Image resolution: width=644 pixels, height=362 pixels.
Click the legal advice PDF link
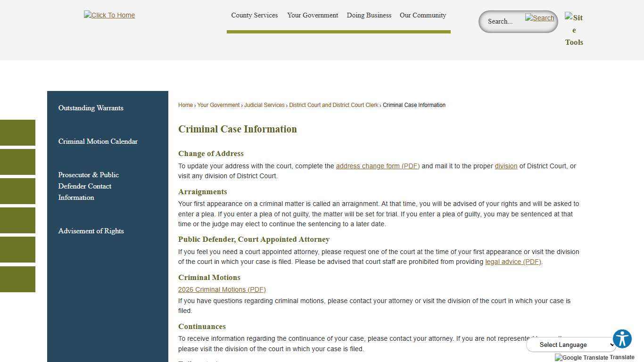click(513, 262)
